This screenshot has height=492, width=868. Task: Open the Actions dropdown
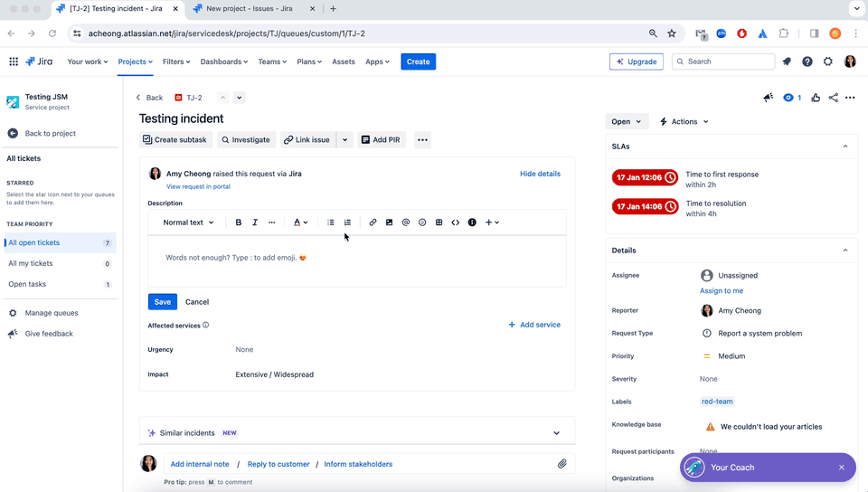pyautogui.click(x=684, y=122)
